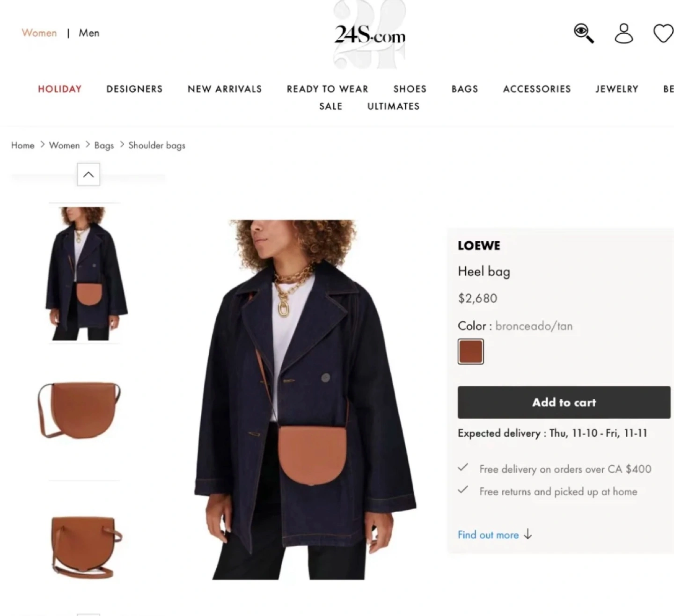
Task: Select the bronceado/tan color swatch
Action: pyautogui.click(x=470, y=352)
